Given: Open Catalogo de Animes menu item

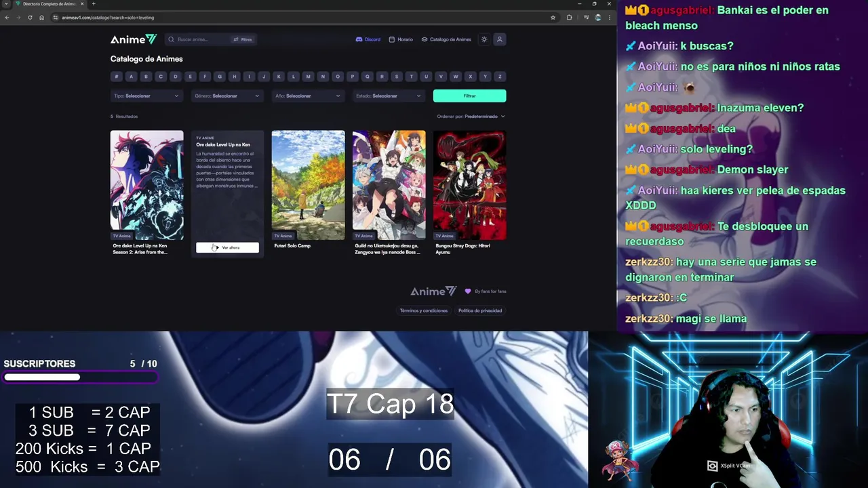Looking at the screenshot, I should pos(446,39).
